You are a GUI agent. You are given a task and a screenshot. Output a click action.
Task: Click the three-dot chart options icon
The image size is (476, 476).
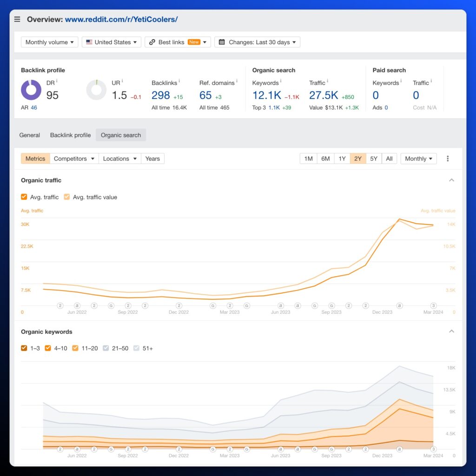448,159
